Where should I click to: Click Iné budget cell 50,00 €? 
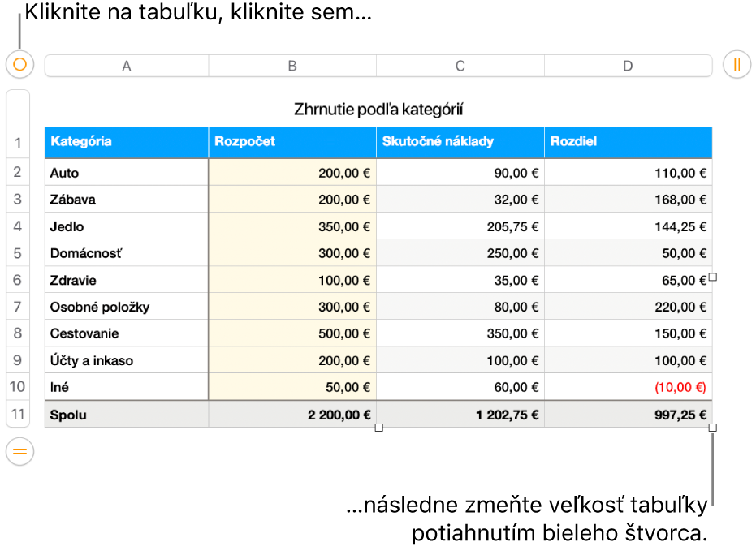pos(292,387)
